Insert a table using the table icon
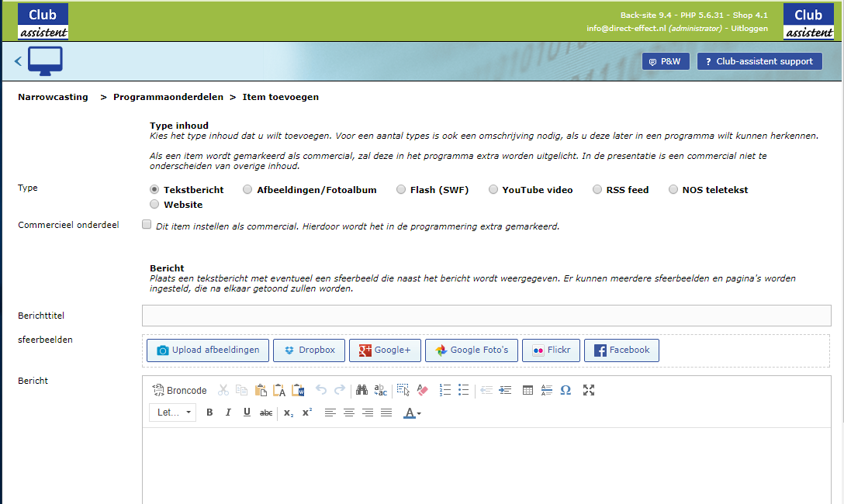The image size is (844, 504). pyautogui.click(x=528, y=390)
